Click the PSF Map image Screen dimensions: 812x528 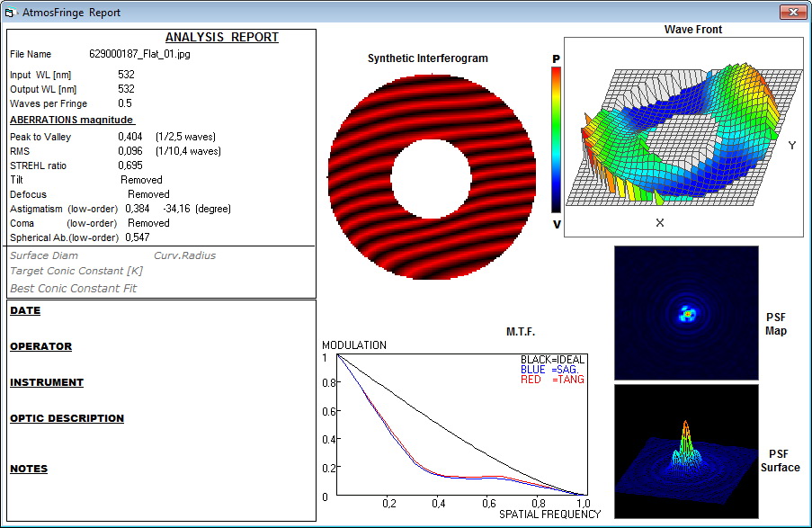coord(686,313)
